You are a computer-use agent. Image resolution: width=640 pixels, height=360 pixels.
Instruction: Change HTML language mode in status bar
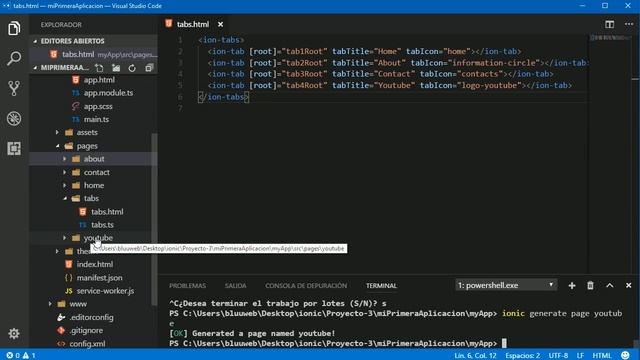[602, 356]
